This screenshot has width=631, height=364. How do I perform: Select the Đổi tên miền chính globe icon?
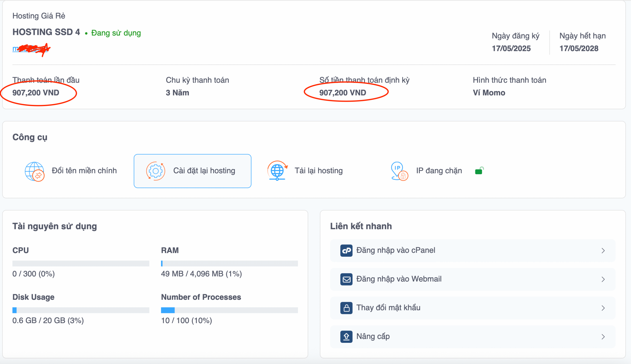point(34,171)
